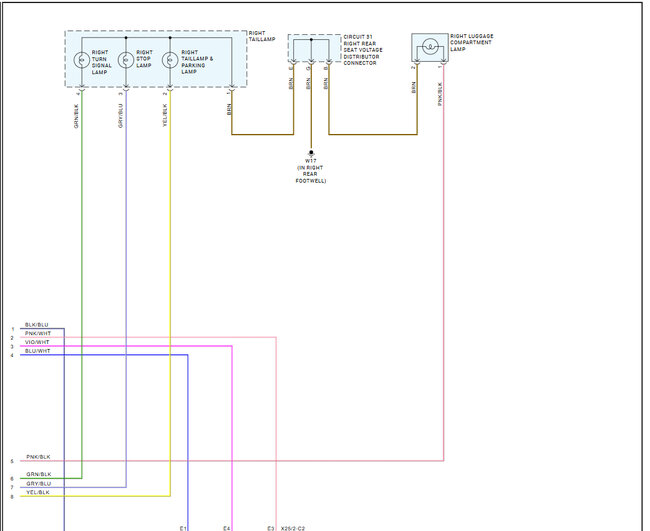Select the RIGHT TURN SIGNAL LAMP label
Image resolution: width=650 pixels, height=531 pixels.
[x=102, y=62]
